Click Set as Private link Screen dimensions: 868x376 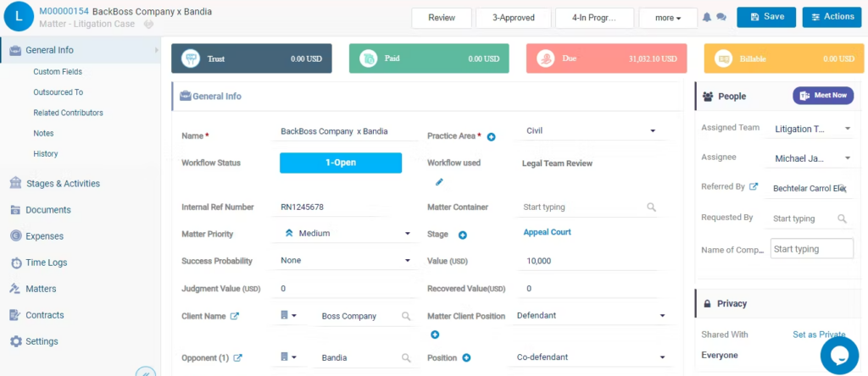[x=819, y=335]
